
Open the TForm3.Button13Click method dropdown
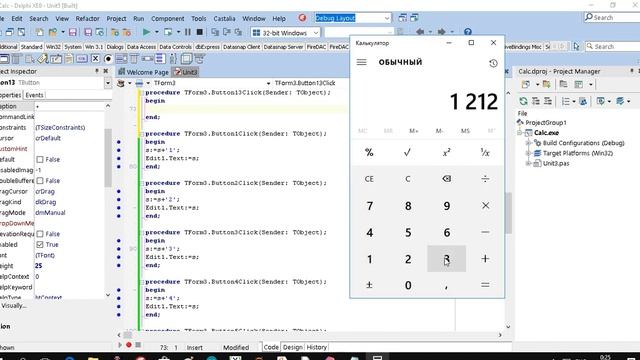tap(305, 83)
